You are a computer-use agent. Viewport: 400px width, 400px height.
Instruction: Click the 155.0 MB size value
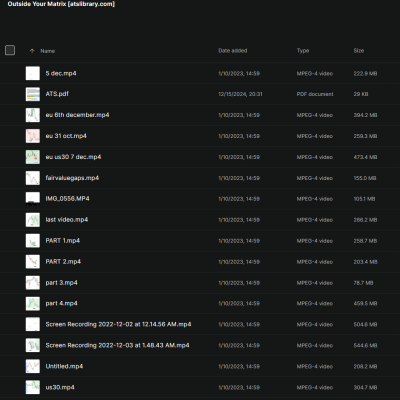point(365,178)
